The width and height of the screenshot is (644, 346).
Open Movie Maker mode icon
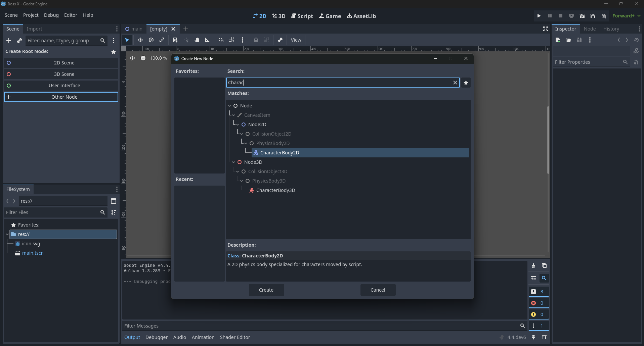click(604, 16)
